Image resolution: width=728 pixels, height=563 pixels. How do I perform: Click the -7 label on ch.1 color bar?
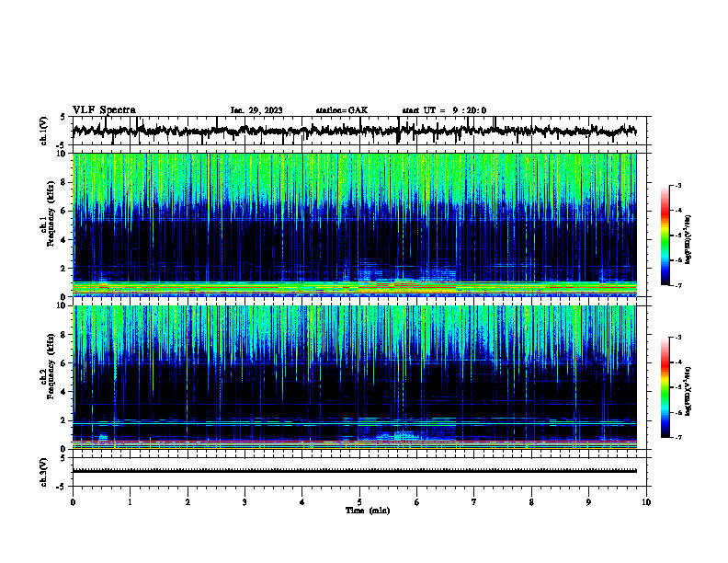[678, 285]
